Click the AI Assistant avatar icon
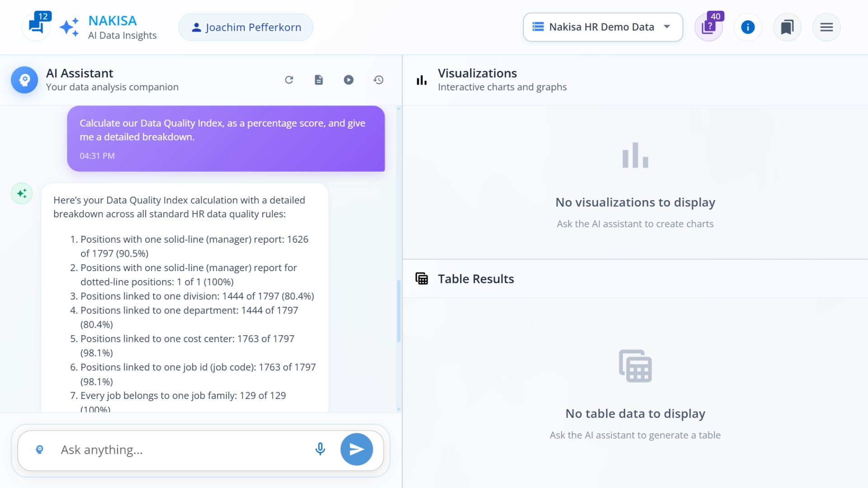 click(x=24, y=80)
